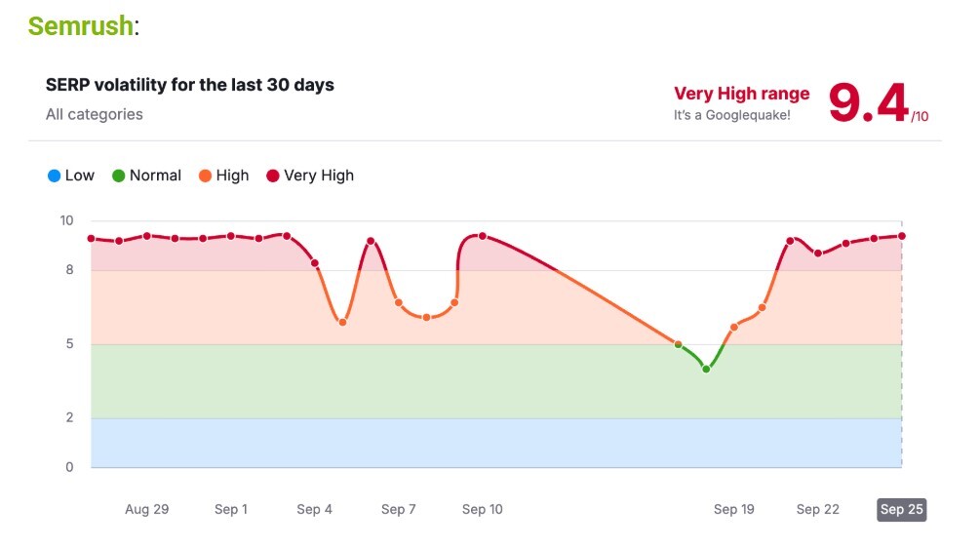Screen dimensions: 980x548
Task: Click the last red data point on chart
Action: [x=902, y=236]
